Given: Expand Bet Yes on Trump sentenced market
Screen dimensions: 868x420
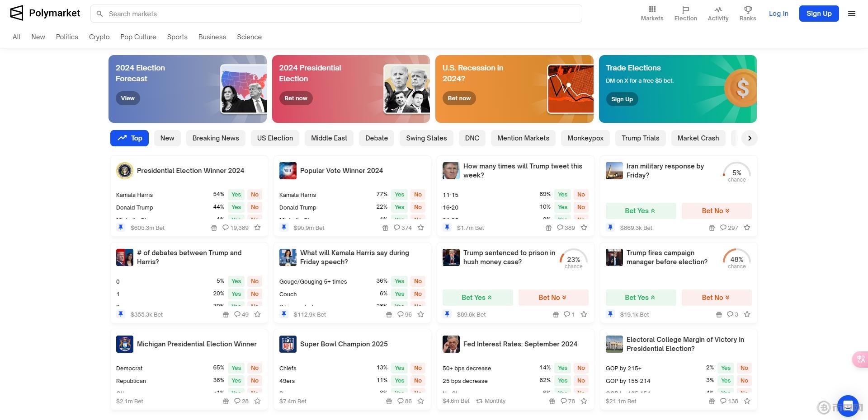Looking at the screenshot, I should point(477,298).
